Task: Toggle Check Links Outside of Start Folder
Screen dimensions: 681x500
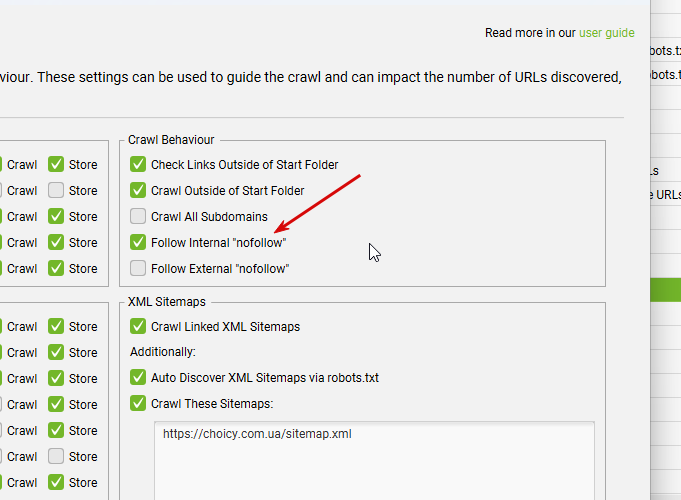Action: click(x=138, y=165)
